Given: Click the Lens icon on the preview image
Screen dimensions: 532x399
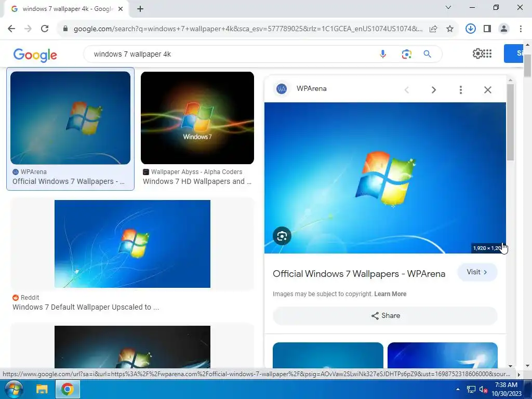Looking at the screenshot, I should [x=282, y=236].
